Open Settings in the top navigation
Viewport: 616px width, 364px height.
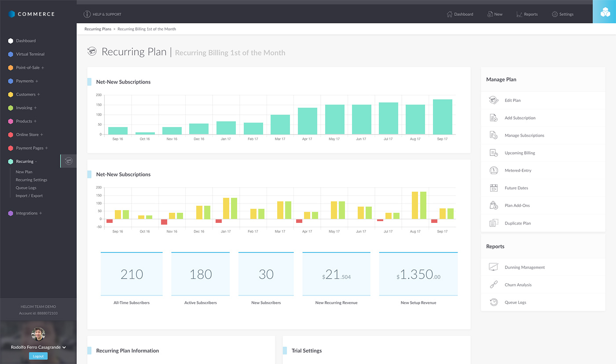pyautogui.click(x=562, y=14)
